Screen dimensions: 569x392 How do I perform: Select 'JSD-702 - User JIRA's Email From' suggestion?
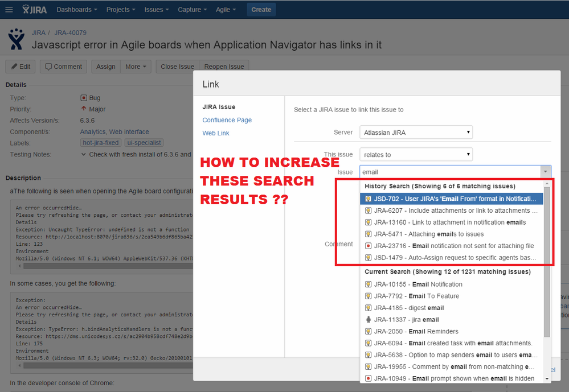pyautogui.click(x=452, y=199)
